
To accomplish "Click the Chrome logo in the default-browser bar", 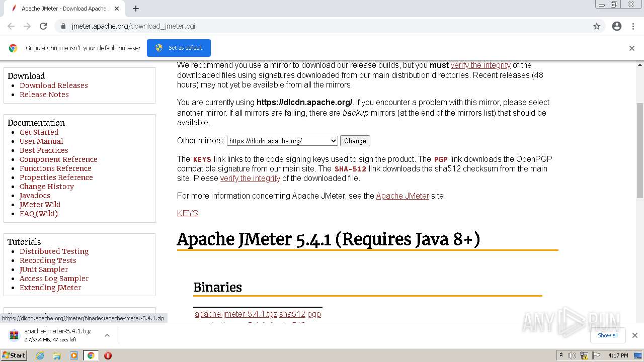I will [x=13, y=48].
